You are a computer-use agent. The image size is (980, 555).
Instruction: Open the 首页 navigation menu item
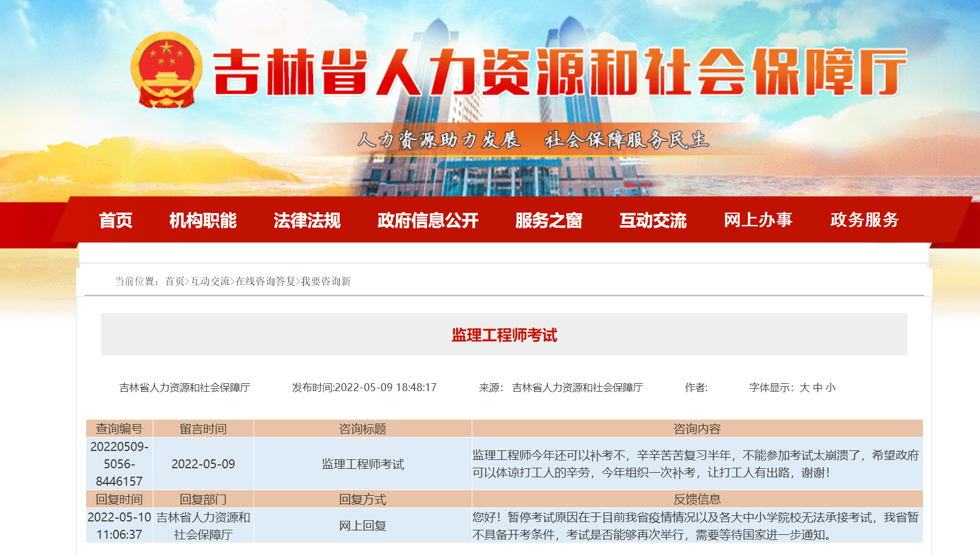[116, 220]
